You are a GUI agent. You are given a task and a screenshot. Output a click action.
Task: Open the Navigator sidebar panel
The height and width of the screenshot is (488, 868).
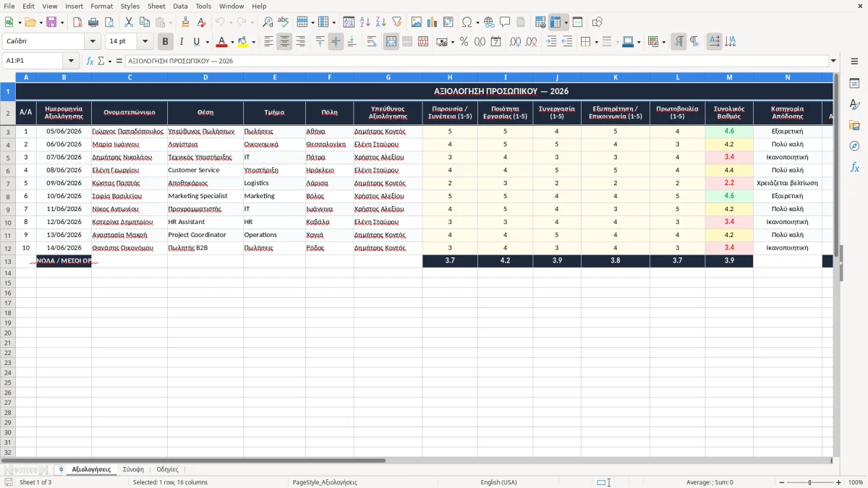pyautogui.click(x=854, y=146)
